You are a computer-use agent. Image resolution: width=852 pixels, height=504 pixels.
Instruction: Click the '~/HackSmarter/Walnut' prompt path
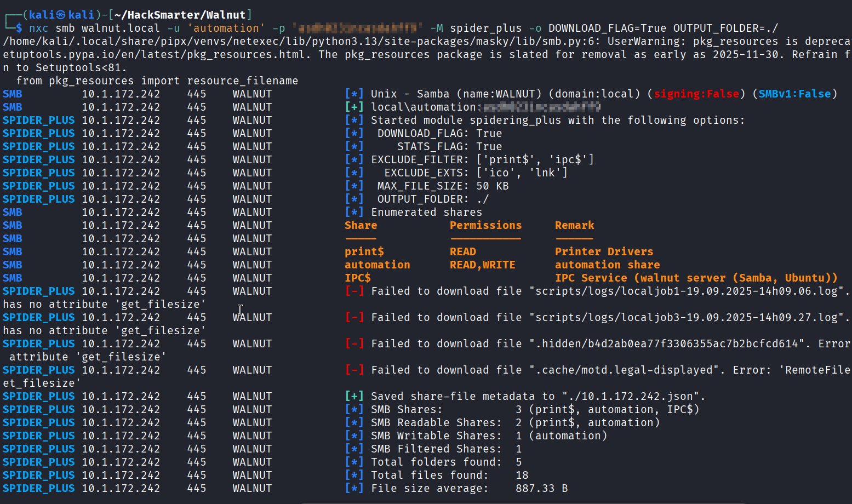(180, 15)
